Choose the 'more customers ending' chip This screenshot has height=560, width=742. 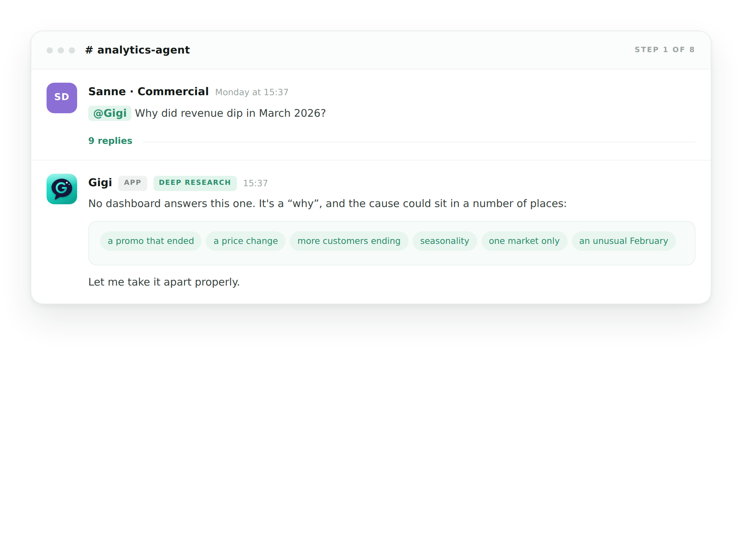[x=349, y=241]
